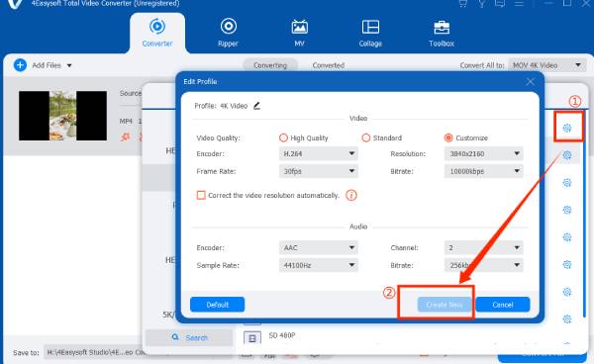Click the Cancel button
Viewport: 594px width, 364px height.
point(503,305)
